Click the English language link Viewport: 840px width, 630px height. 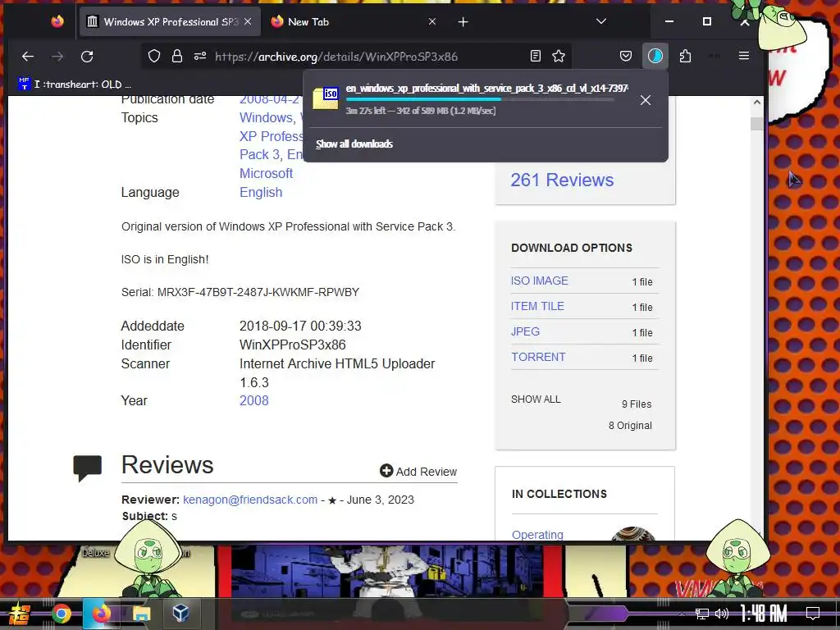260,192
